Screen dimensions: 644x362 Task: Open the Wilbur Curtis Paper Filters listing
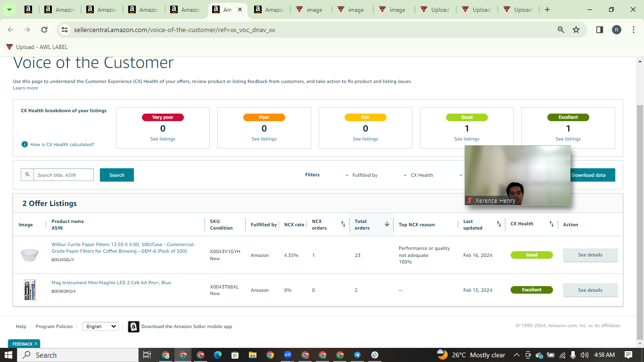coord(124,248)
